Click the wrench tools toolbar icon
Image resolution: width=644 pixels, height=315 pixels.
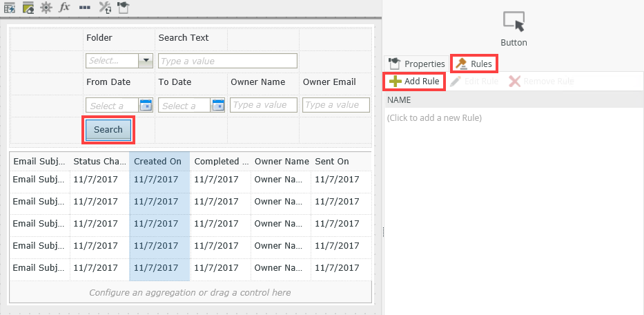[105, 8]
